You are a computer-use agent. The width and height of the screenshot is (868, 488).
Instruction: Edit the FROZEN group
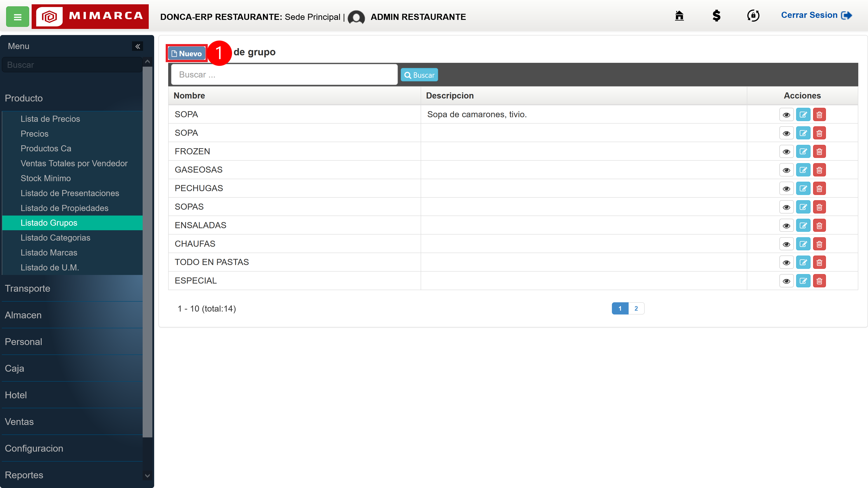[803, 152]
